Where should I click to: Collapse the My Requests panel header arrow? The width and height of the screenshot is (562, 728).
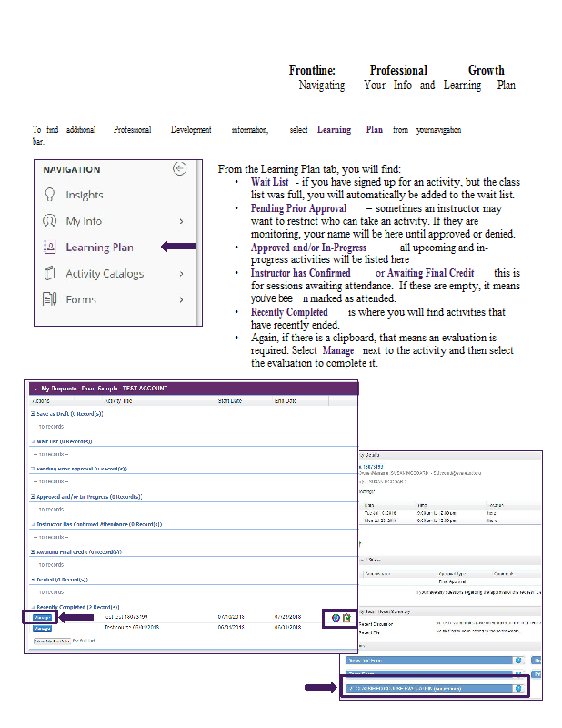(x=35, y=389)
